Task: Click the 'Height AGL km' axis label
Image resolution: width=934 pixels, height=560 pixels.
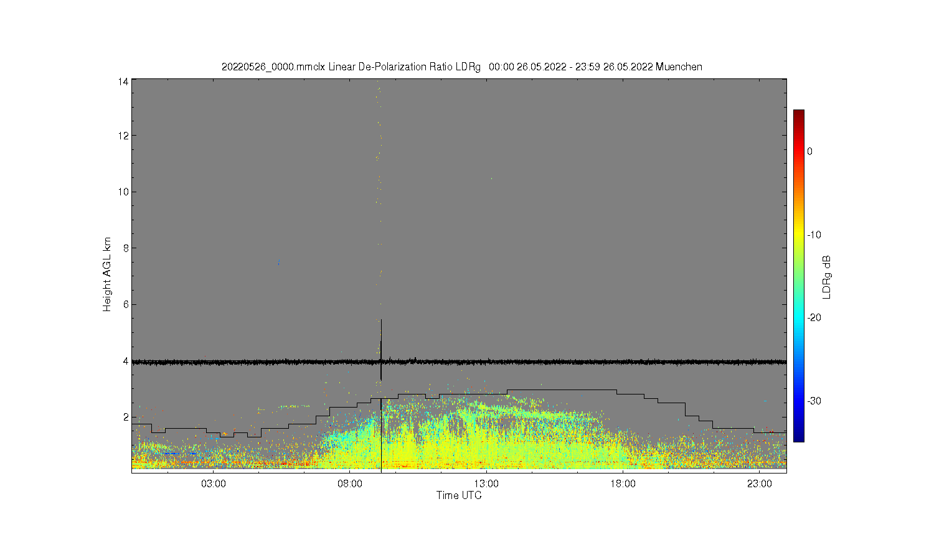Action: (107, 274)
